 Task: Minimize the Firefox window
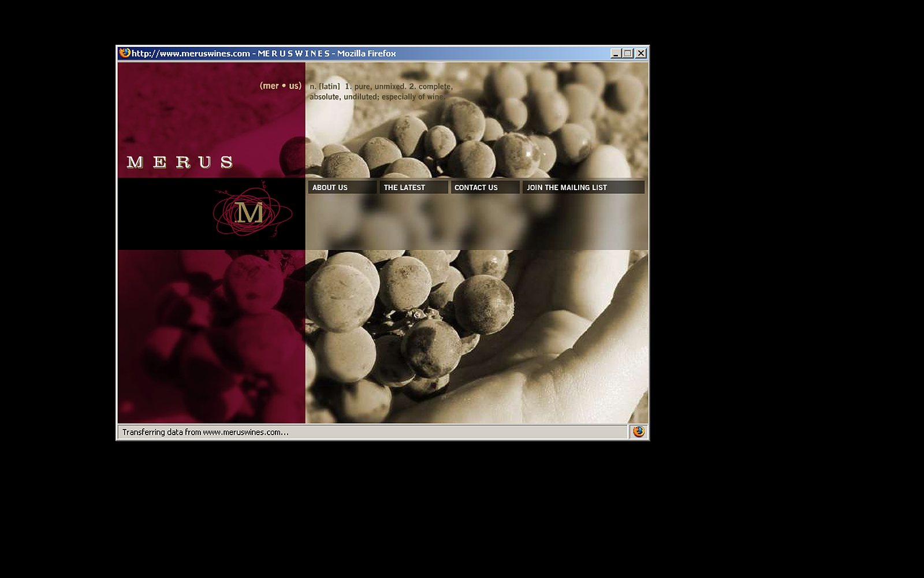[x=616, y=53]
